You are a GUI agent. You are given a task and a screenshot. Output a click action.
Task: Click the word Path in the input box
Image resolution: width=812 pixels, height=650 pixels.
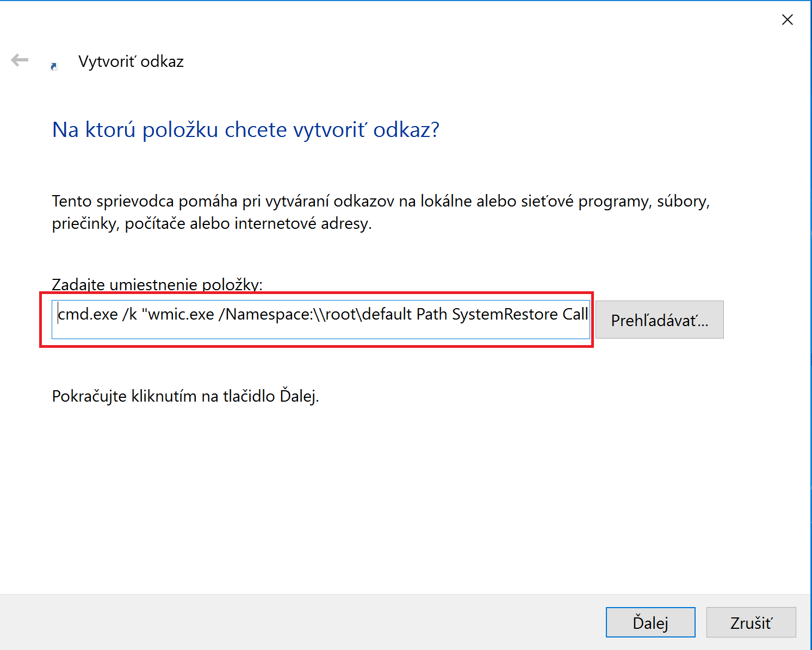[432, 314]
